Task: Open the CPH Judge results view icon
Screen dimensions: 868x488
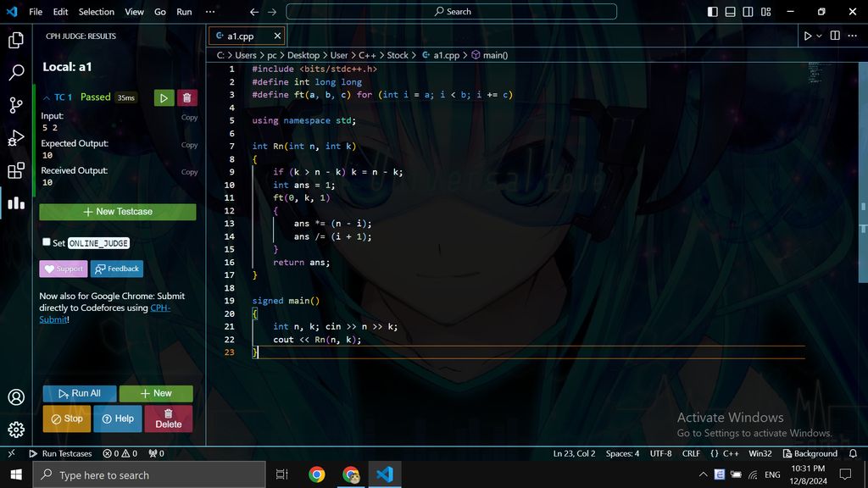Action: tap(16, 203)
